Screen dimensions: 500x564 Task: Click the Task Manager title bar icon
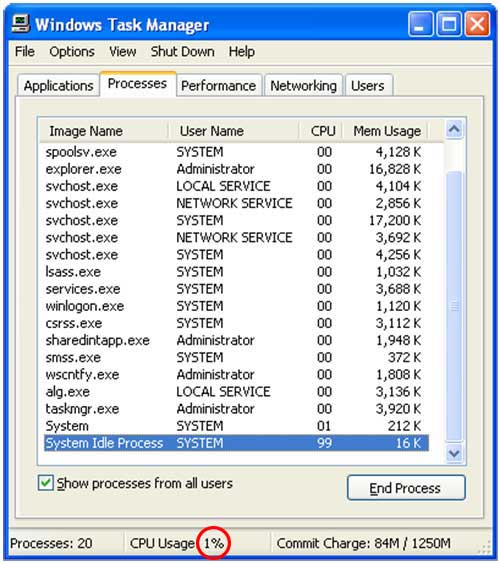[x=21, y=24]
